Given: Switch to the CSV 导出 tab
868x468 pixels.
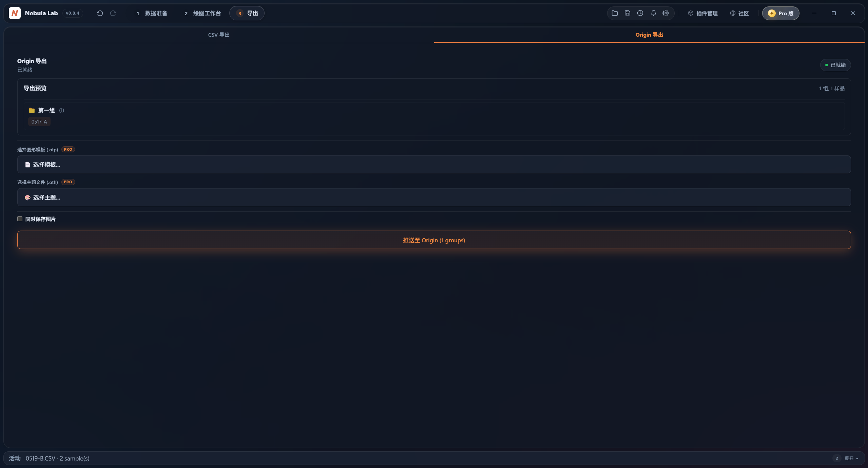Looking at the screenshot, I should [x=219, y=35].
